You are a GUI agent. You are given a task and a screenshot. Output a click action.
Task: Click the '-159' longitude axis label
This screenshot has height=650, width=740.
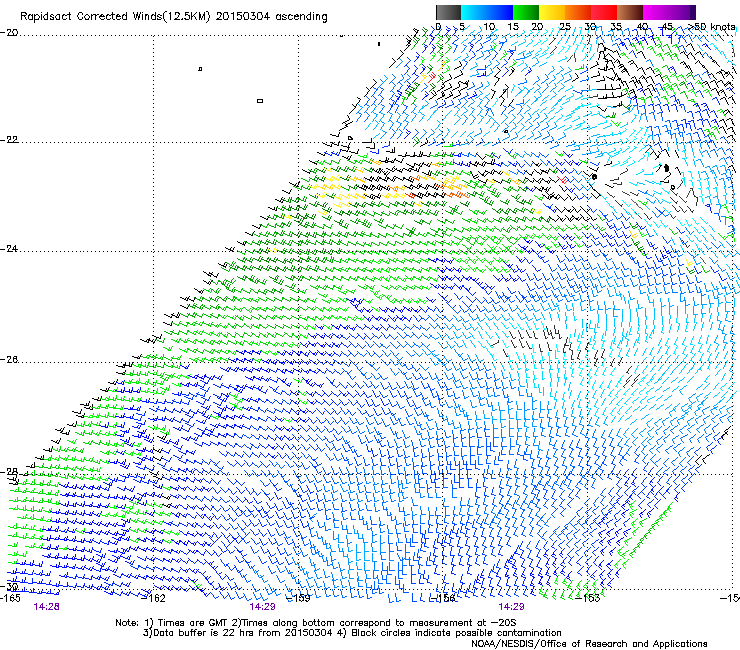click(299, 598)
